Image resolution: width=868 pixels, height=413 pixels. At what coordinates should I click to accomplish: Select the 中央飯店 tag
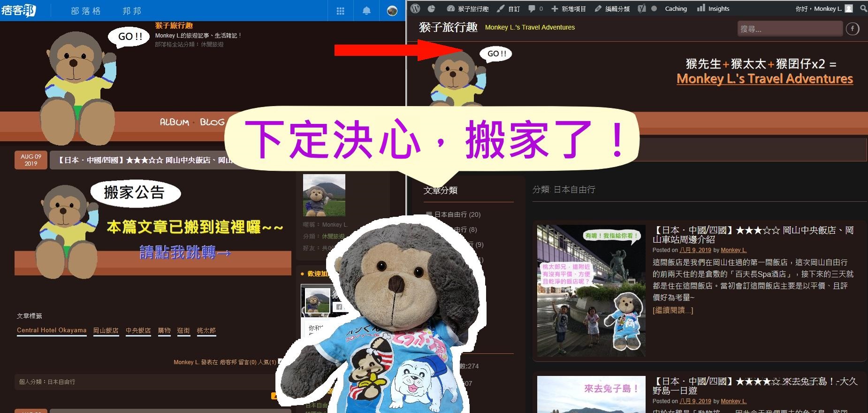click(138, 330)
